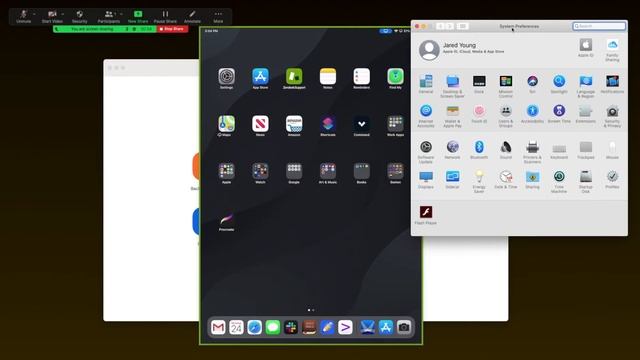Open Touch ID preferences

[x=479, y=114]
